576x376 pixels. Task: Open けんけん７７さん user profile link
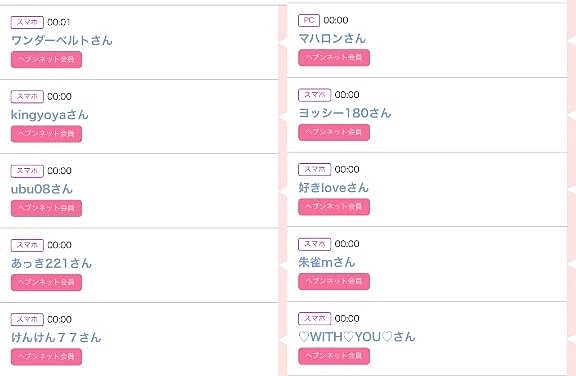coord(56,337)
